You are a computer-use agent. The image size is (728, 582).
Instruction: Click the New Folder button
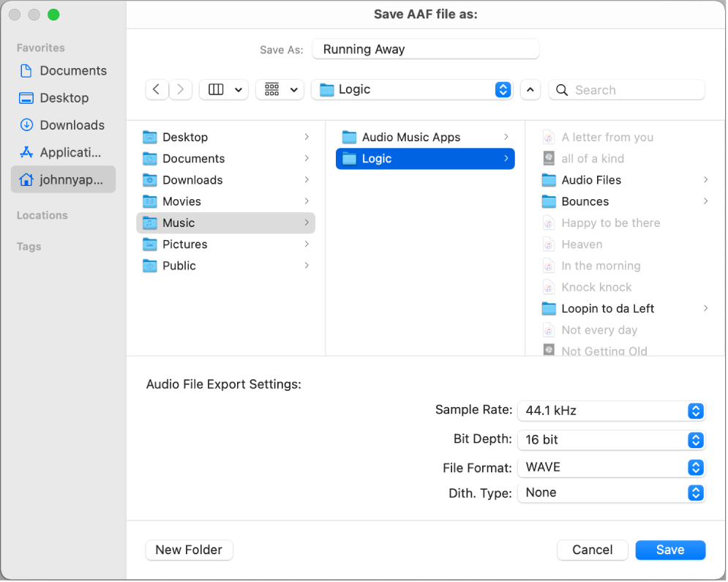pos(189,550)
